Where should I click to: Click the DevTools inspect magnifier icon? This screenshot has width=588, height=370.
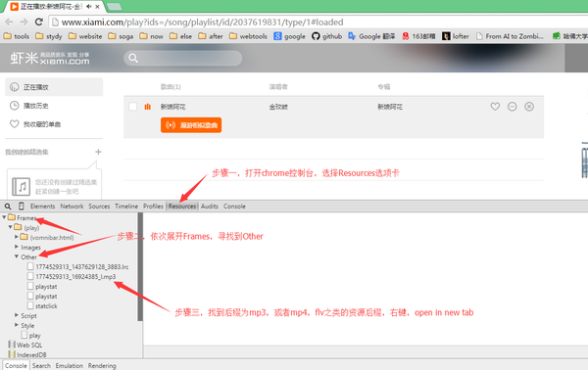tap(8, 207)
